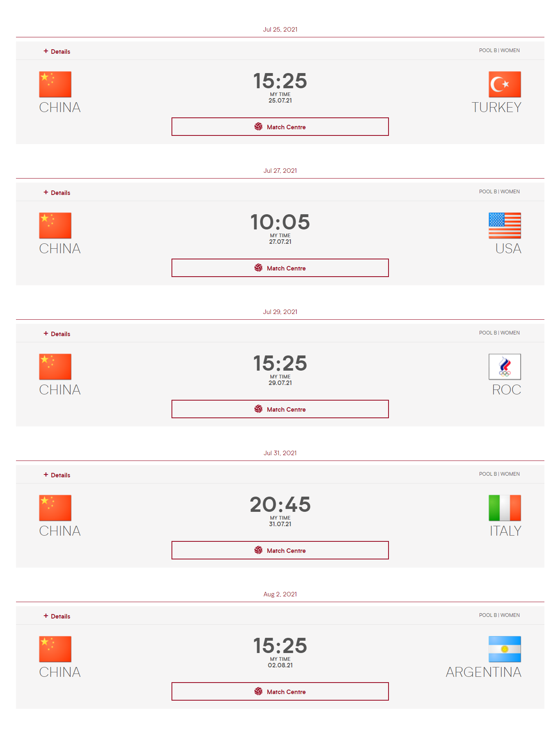Click the Italy flag icon
Image resolution: width=560 pixels, height=731 pixels.
505,508
